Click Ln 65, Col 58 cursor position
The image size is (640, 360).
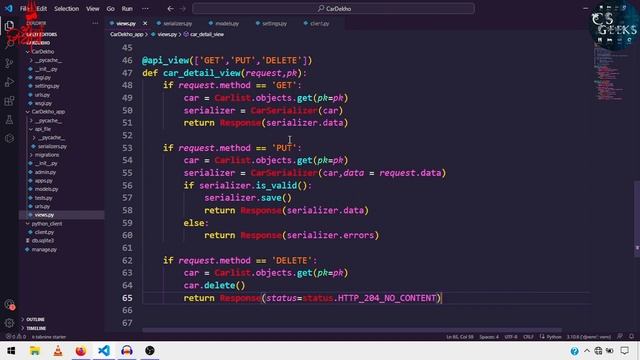point(460,337)
